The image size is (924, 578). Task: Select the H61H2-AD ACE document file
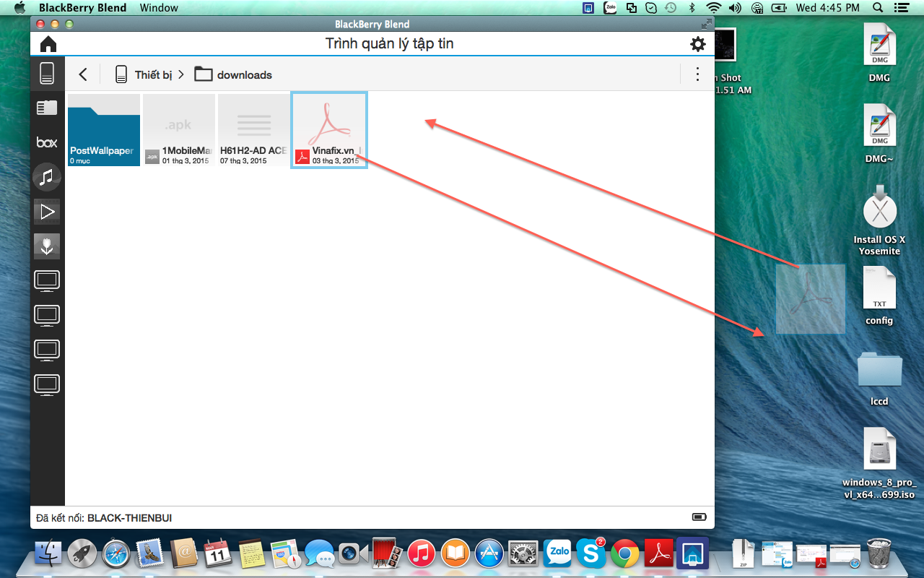point(254,130)
